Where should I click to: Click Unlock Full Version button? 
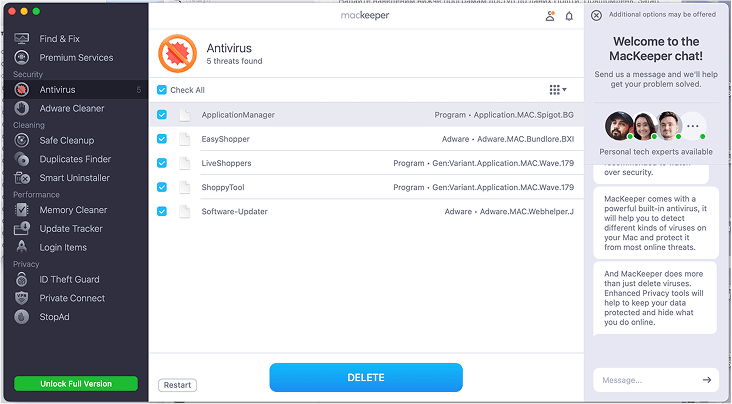point(76,383)
